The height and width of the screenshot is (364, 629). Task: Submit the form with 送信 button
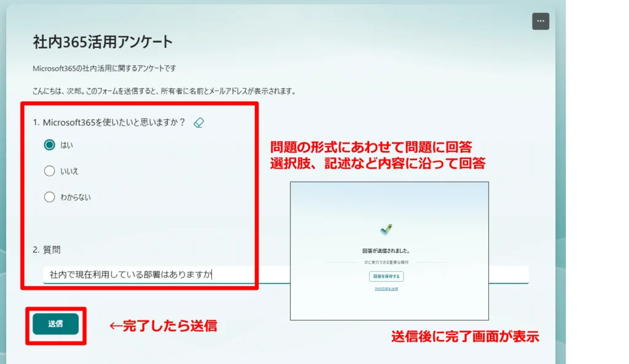(56, 324)
